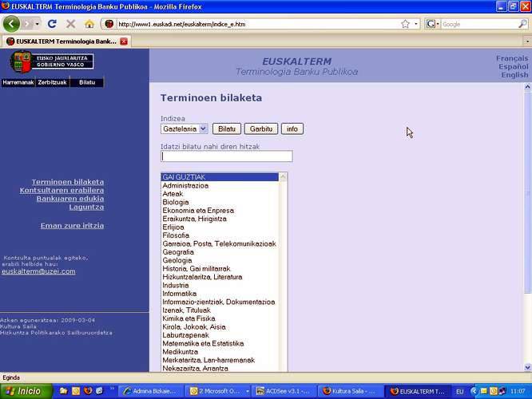Click page scrollbar down arrow
This screenshot has height=399, width=532.
[527, 367]
